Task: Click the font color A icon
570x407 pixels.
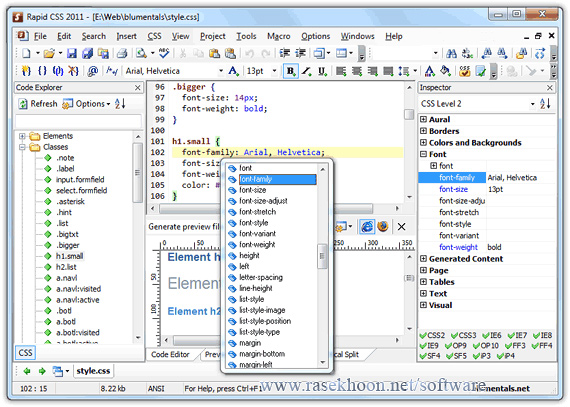Action: (x=430, y=70)
